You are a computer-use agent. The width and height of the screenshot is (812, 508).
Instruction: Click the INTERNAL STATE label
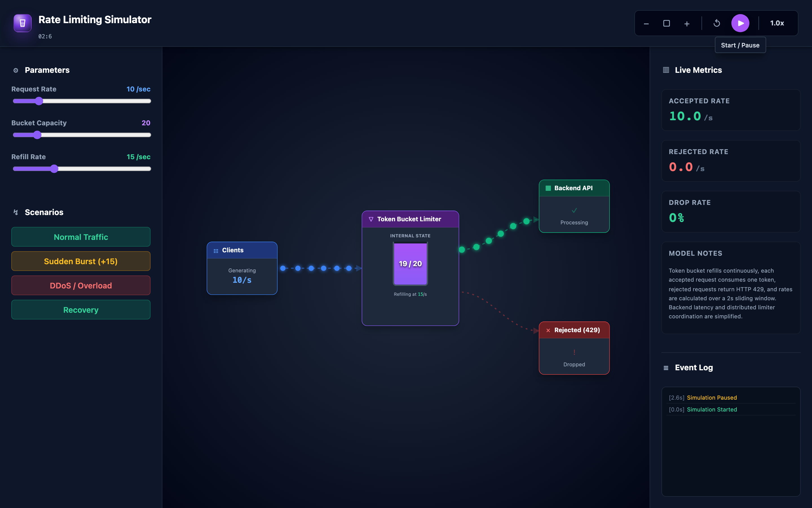coord(410,236)
